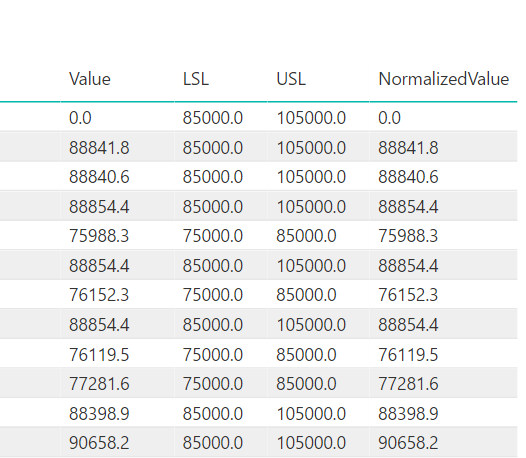Click the LSL column header
Viewport: 526px width, 458px height.
pos(196,79)
